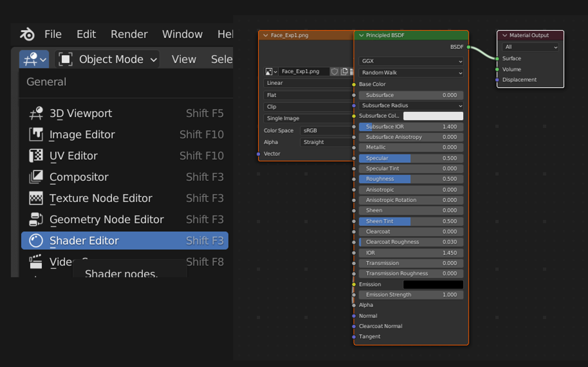Open the Random Walk subsurface method dropdown

[411, 72]
